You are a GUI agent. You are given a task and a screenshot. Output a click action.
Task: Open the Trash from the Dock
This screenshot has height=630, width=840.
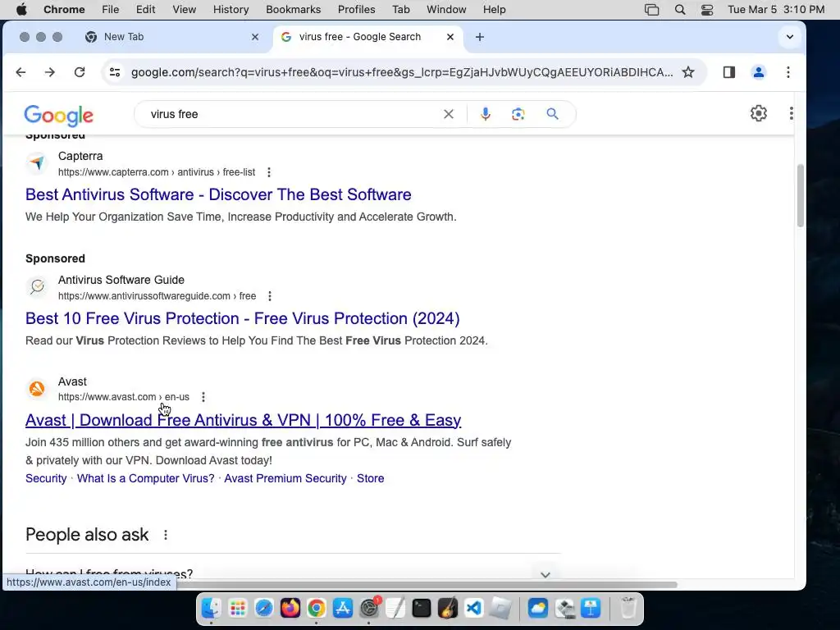(628, 608)
